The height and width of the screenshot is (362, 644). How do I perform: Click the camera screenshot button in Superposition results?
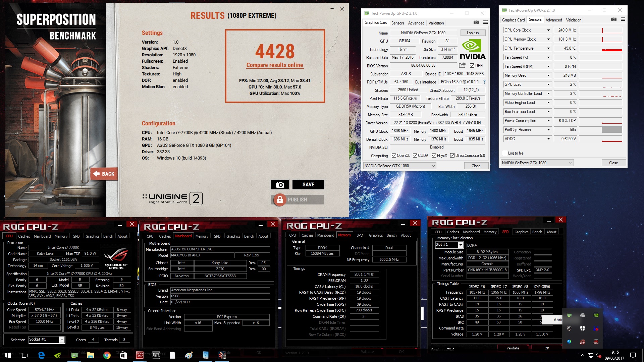[280, 185]
